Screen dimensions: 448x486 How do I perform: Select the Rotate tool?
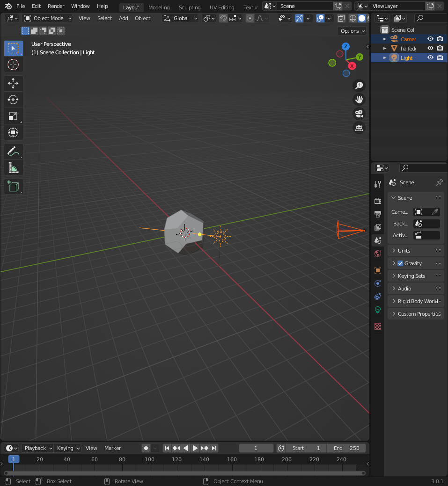click(x=13, y=100)
